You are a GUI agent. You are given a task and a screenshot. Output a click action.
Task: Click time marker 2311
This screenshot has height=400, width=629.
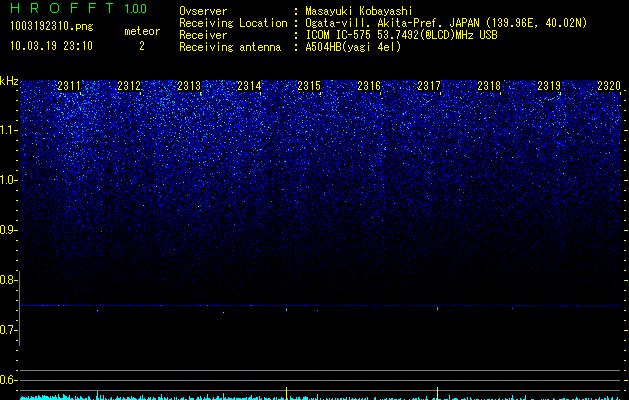click(69, 86)
